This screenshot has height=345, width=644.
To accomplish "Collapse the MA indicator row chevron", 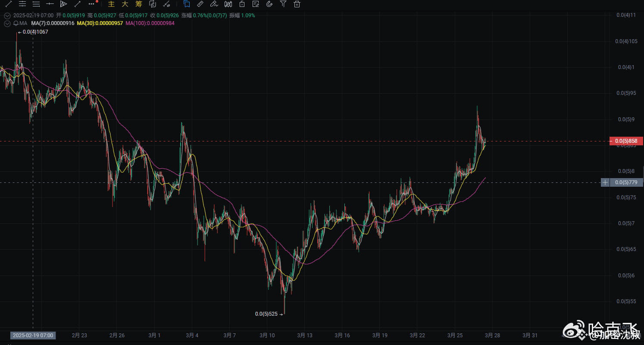I will point(7,23).
